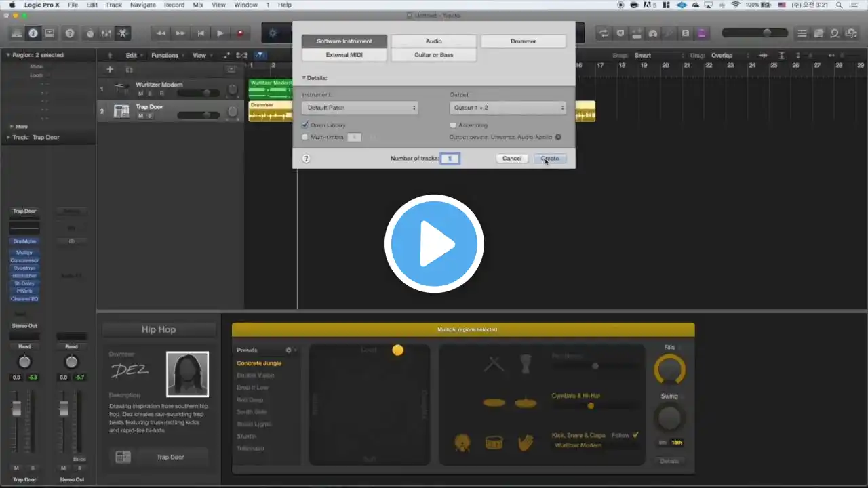Click the LCD display gear icon

click(273, 33)
